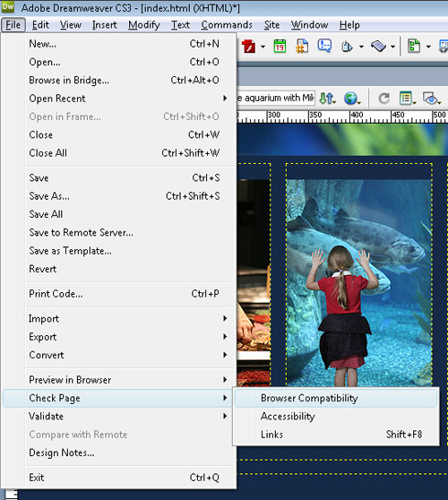
Task: Open the Help menu
Action: pyautogui.click(x=349, y=25)
